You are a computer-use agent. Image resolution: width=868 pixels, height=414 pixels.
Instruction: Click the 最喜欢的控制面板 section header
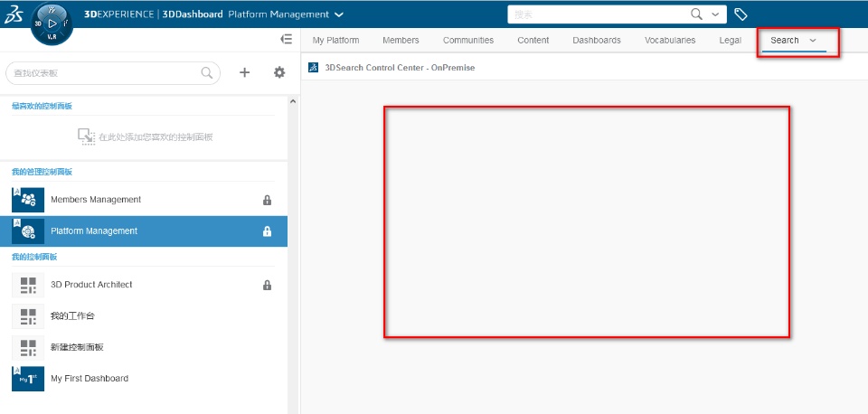(42, 106)
